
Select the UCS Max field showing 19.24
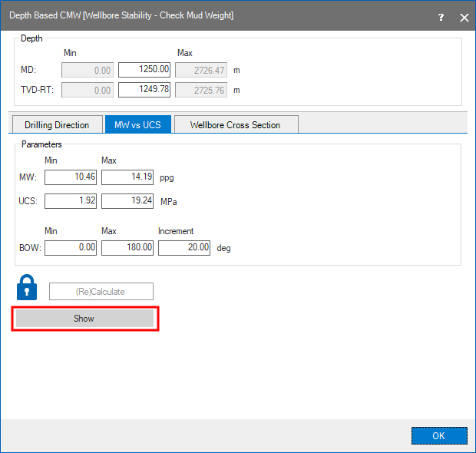(x=127, y=201)
